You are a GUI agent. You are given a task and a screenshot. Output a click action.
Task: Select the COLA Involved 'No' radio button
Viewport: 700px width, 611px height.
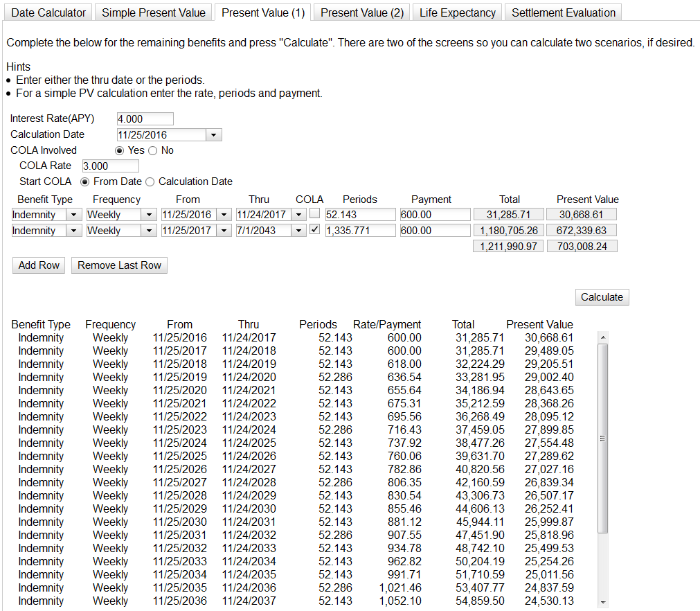click(x=153, y=150)
